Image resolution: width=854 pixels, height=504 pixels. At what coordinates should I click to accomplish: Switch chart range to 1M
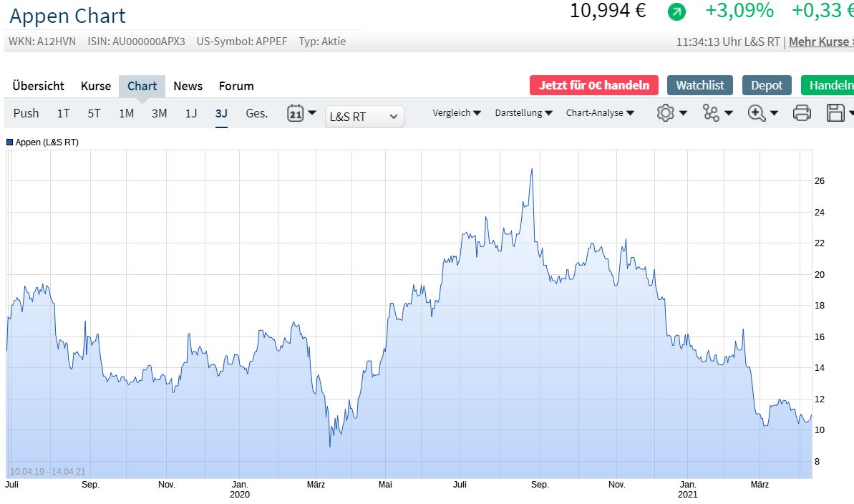(126, 113)
